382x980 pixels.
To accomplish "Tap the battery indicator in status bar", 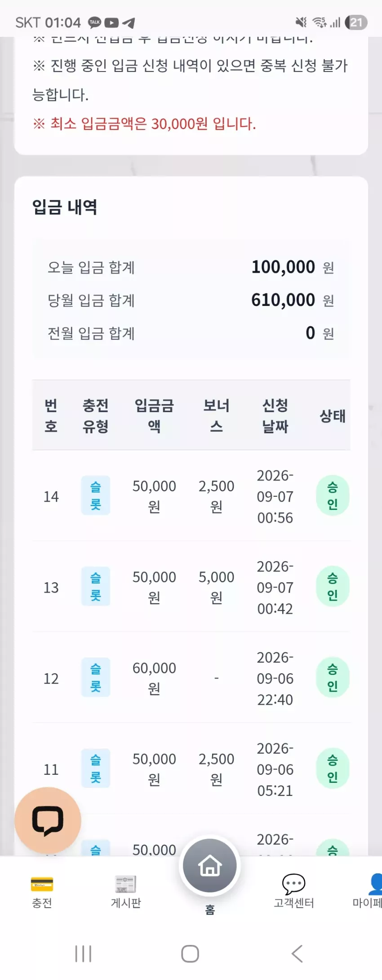I will [356, 22].
